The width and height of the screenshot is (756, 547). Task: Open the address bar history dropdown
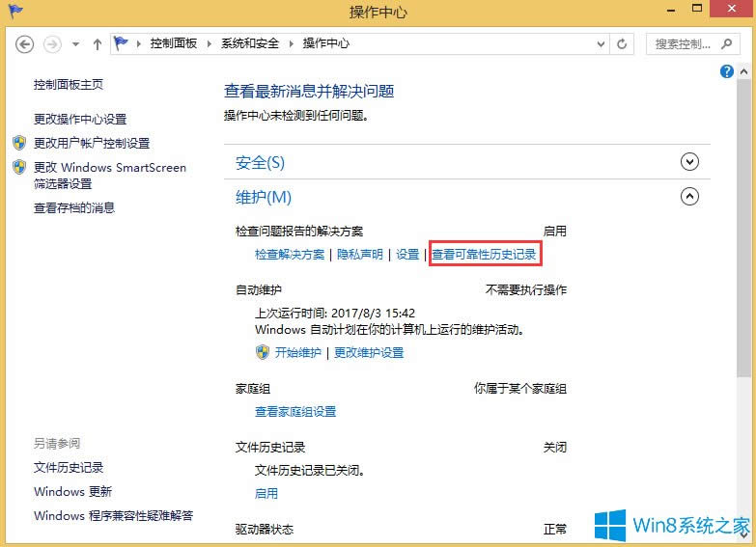point(598,44)
